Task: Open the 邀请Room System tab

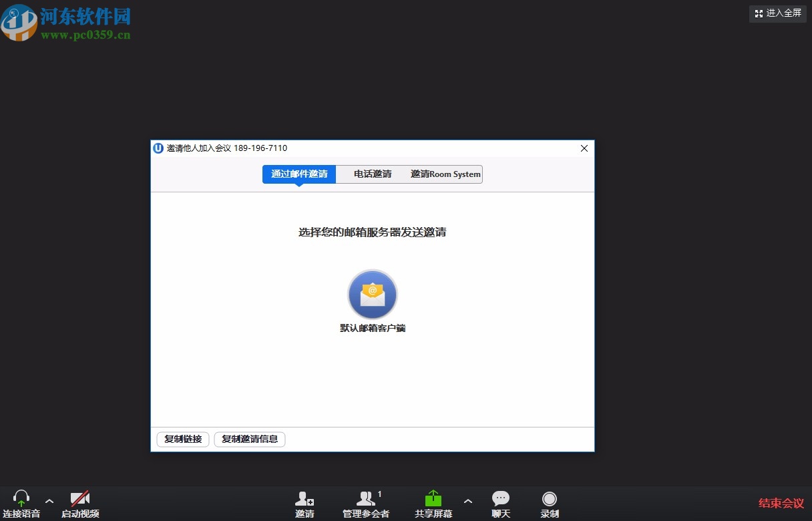Action: click(445, 174)
